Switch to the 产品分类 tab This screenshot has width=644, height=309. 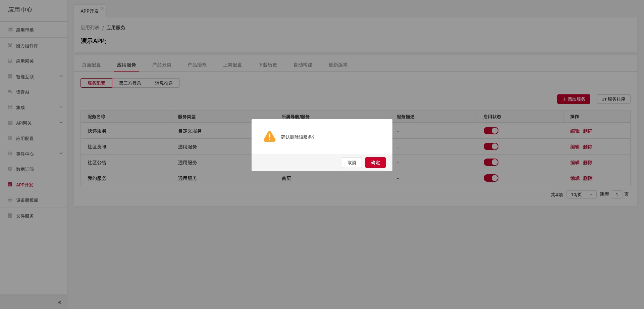click(162, 65)
